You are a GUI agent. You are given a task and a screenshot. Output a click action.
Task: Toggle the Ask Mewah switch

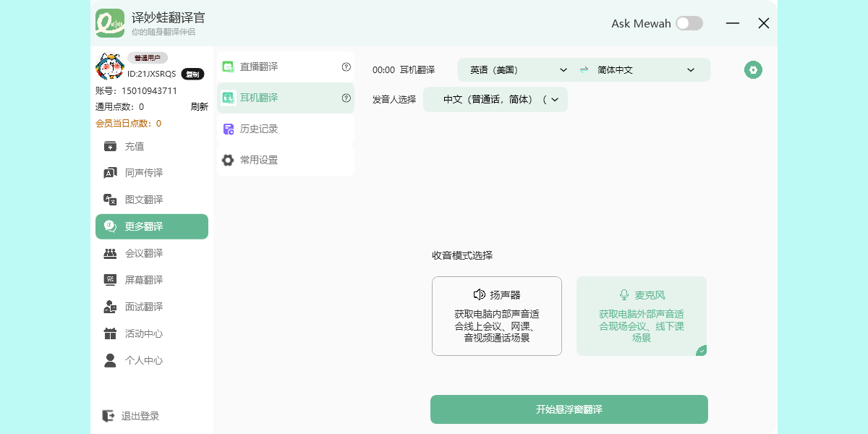click(x=689, y=23)
